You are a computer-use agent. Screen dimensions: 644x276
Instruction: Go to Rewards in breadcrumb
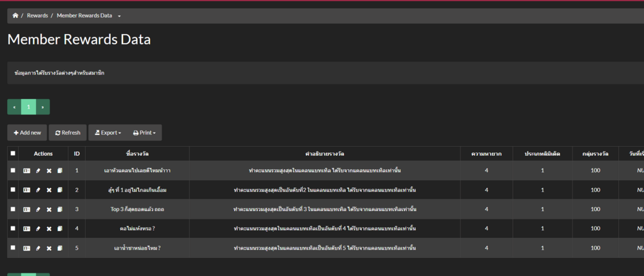tap(37, 15)
